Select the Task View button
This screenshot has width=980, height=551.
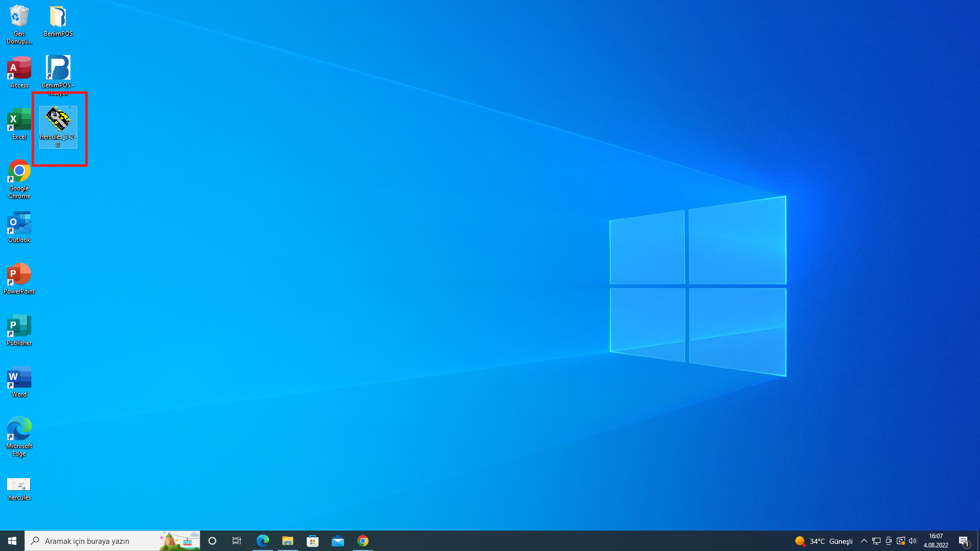237,540
